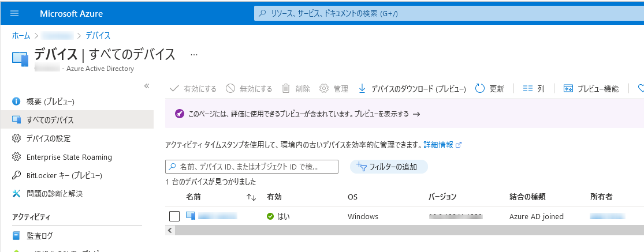644x252 pixels.
Task: Click プレビューを表示する arrow in banner
Action: pos(388,114)
